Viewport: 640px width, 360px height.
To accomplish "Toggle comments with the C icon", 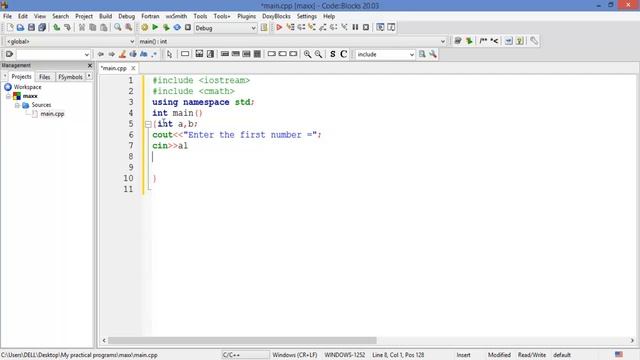I will click(x=344, y=54).
